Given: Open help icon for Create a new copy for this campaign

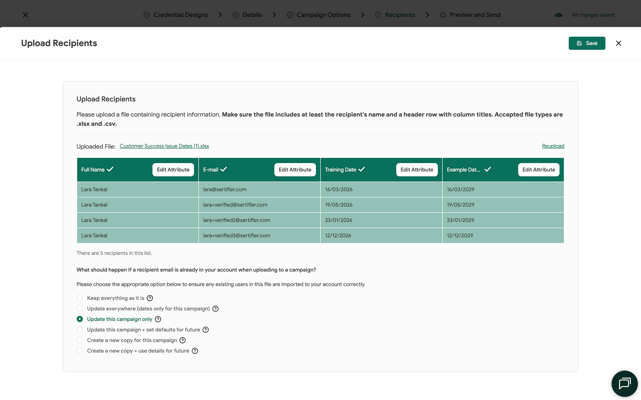Looking at the screenshot, I should tap(183, 340).
